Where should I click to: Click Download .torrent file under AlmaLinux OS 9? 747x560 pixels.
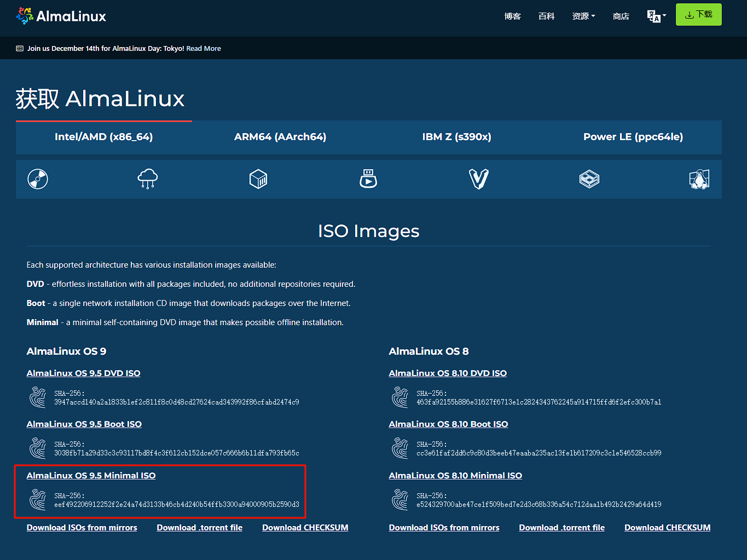click(199, 528)
